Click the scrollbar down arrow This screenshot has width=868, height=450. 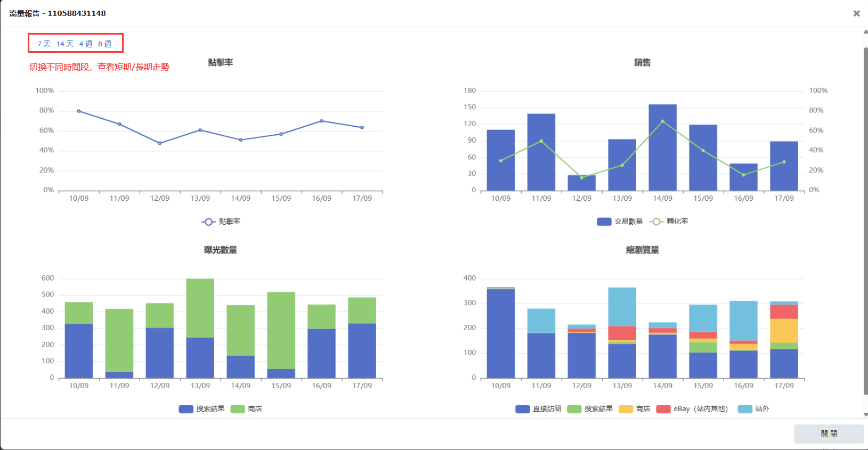[x=865, y=414]
